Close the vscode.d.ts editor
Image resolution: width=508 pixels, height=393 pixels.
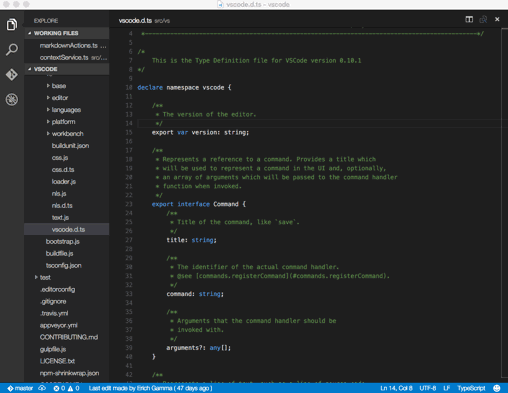click(x=497, y=19)
